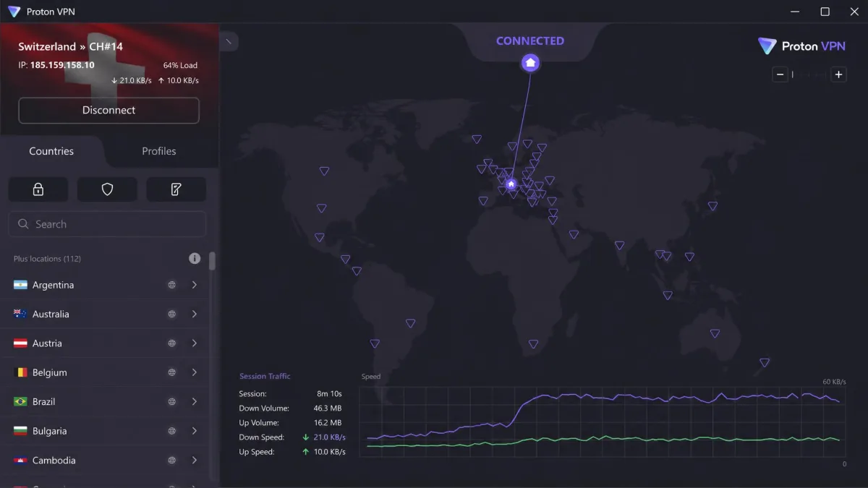Click the Iceland server marker on map

tap(477, 139)
